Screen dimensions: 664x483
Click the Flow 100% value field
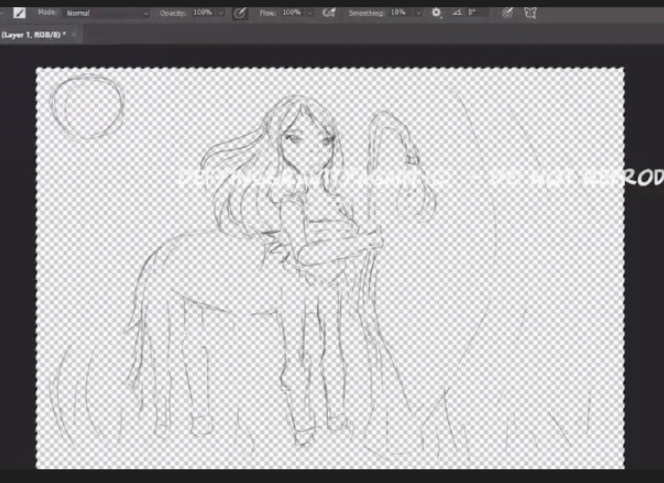point(292,13)
